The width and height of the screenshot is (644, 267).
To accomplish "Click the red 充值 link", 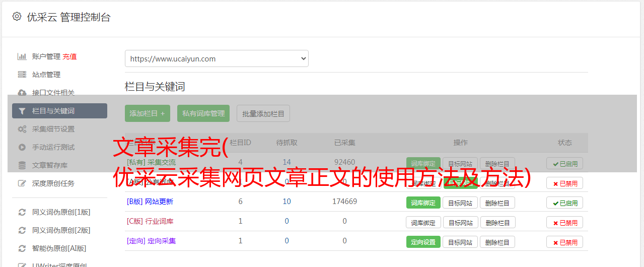I will click(x=70, y=56).
